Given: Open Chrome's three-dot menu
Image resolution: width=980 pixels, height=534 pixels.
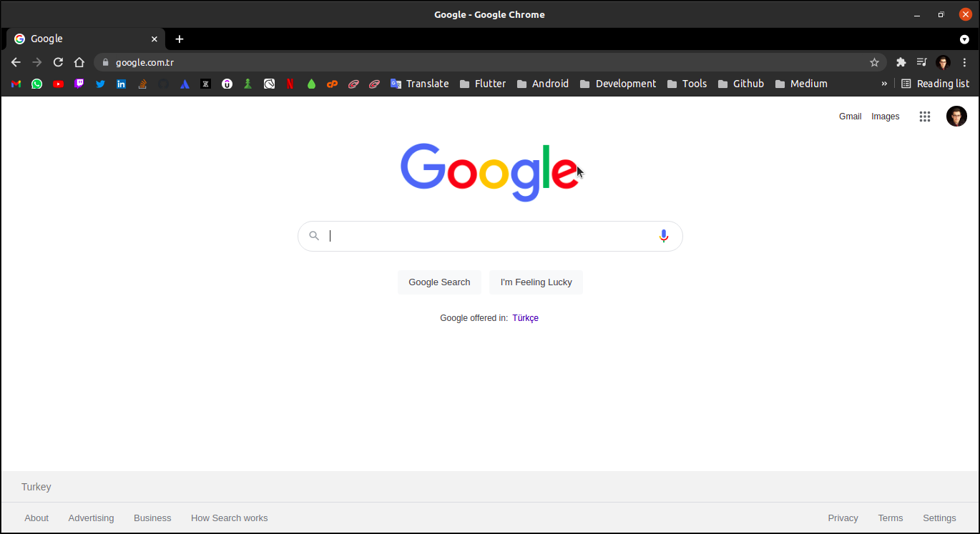Looking at the screenshot, I should tap(964, 62).
